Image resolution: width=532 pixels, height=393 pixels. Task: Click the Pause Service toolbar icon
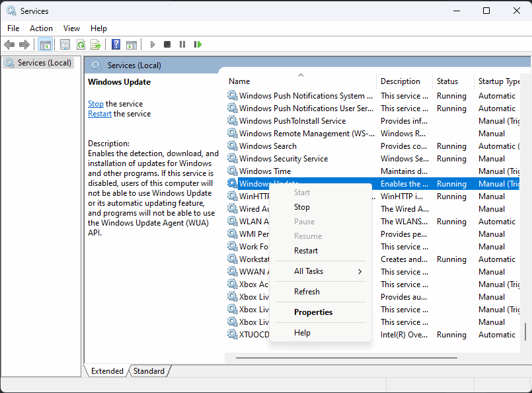pyautogui.click(x=182, y=44)
